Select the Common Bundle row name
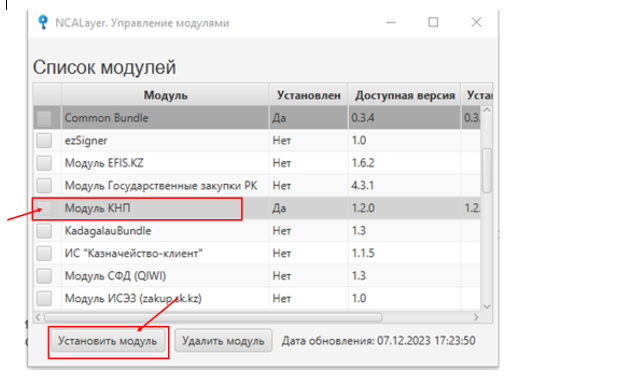Image resolution: width=621 pixels, height=378 pixels. coord(107,118)
